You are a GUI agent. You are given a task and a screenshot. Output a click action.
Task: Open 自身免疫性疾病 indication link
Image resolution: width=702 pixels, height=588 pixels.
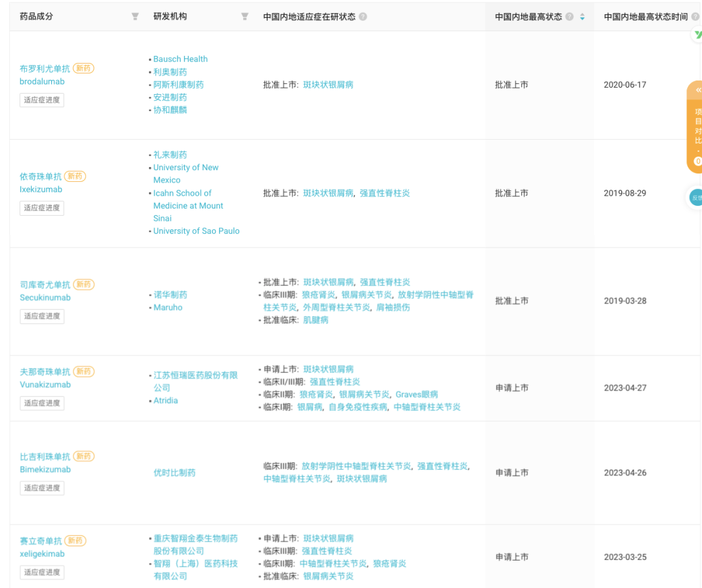pos(357,407)
